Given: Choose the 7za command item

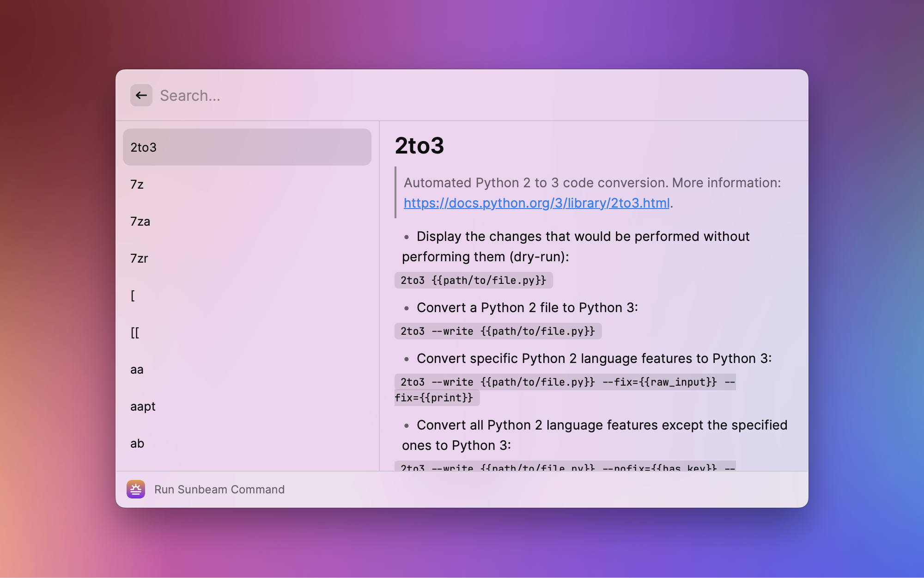Looking at the screenshot, I should (x=247, y=221).
